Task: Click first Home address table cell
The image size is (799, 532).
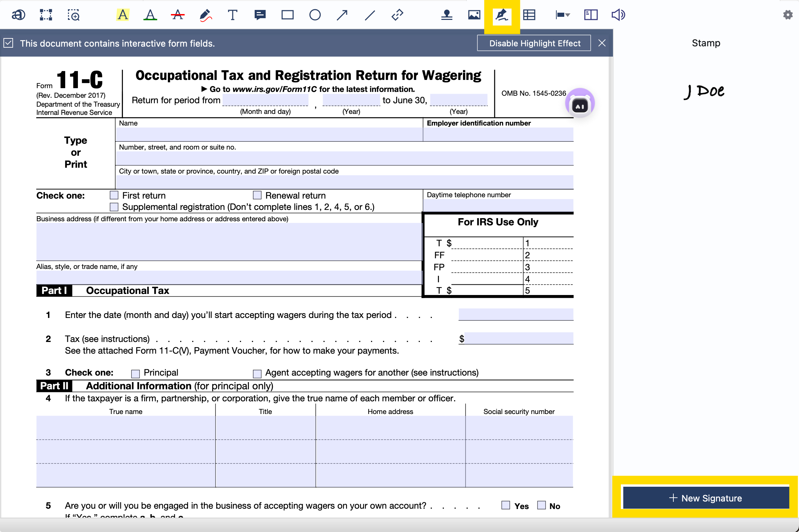Action: (391, 428)
